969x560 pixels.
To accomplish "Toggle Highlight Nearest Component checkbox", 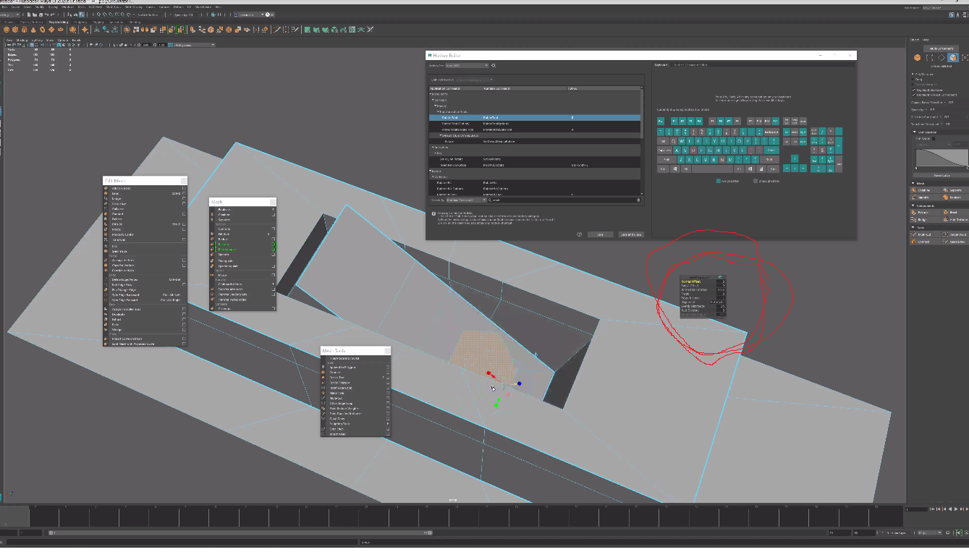I will pyautogui.click(x=914, y=95).
